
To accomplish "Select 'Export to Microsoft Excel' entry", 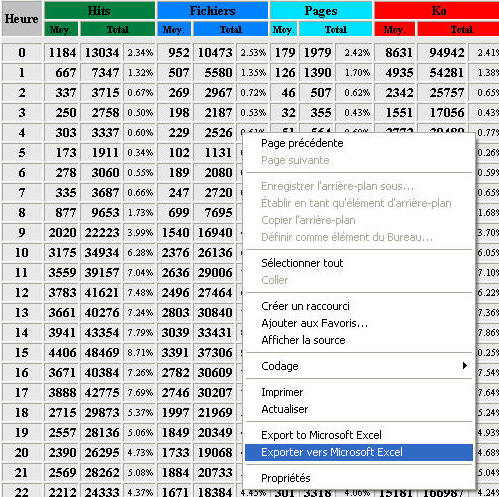I will pyautogui.click(x=359, y=435).
